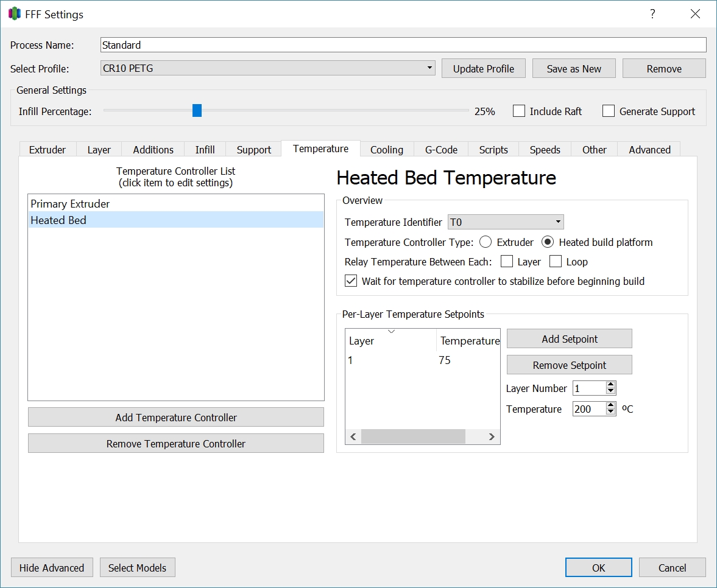Select Heated Bed in controller list
Viewport: 717px width, 588px height.
click(176, 220)
